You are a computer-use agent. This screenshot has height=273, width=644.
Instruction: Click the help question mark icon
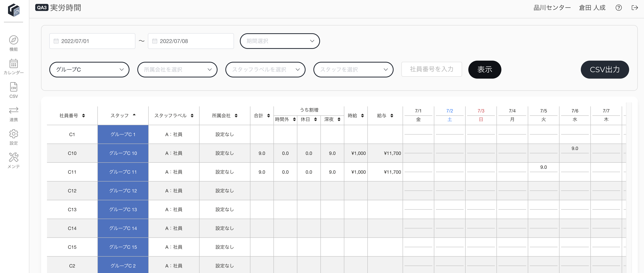[619, 8]
